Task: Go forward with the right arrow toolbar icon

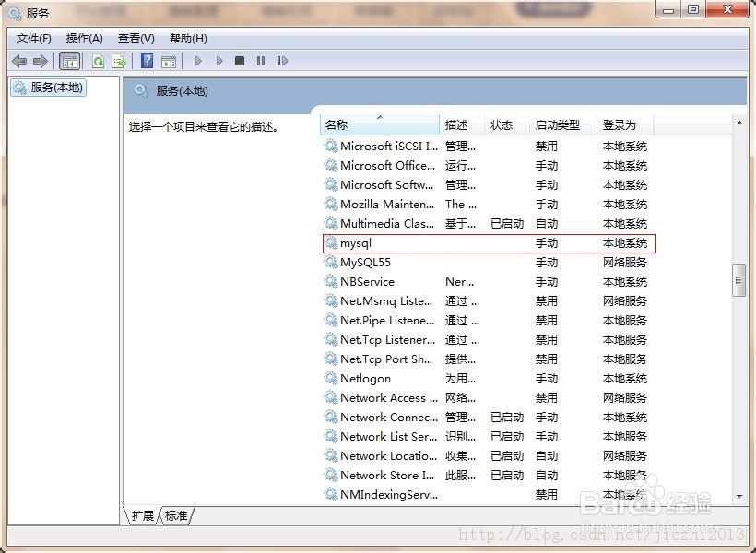Action: [x=40, y=61]
